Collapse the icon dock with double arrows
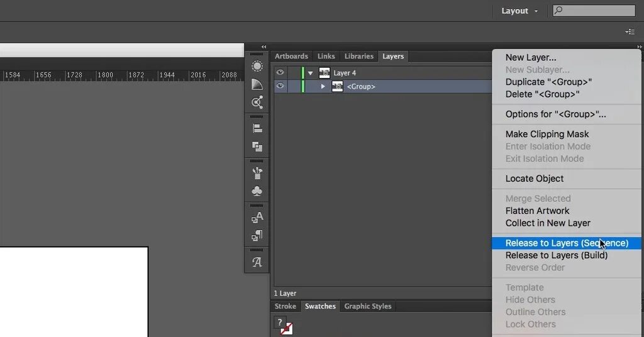The width and height of the screenshot is (644, 337). pyautogui.click(x=264, y=47)
